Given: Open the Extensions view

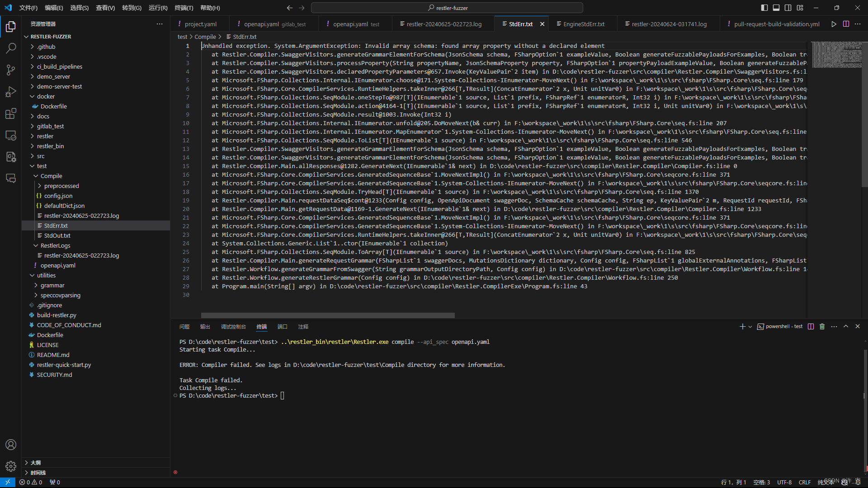Looking at the screenshot, I should (x=11, y=113).
